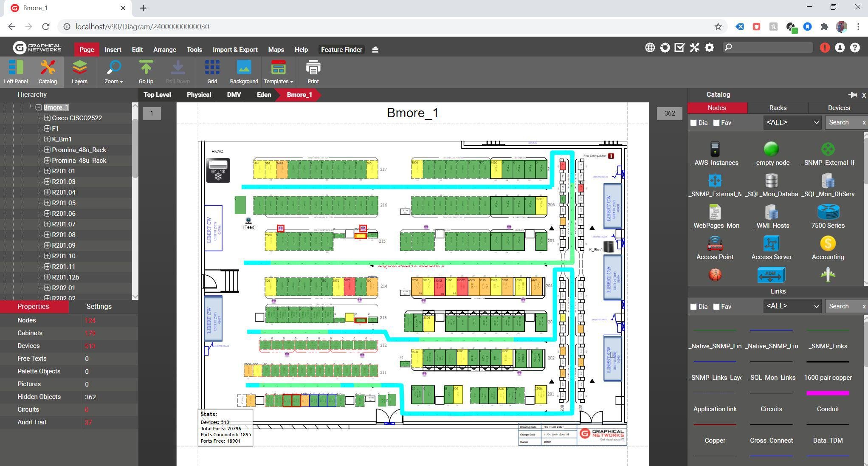
Task: Go to Top Level breadcrumb
Action: [157, 95]
